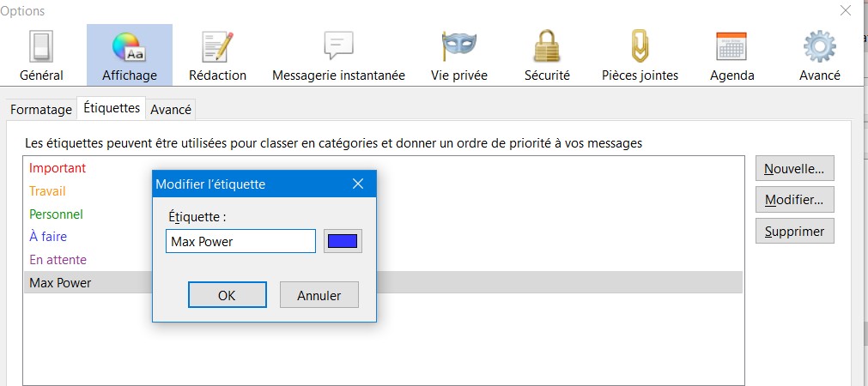Click the Modifier... button

[794, 200]
